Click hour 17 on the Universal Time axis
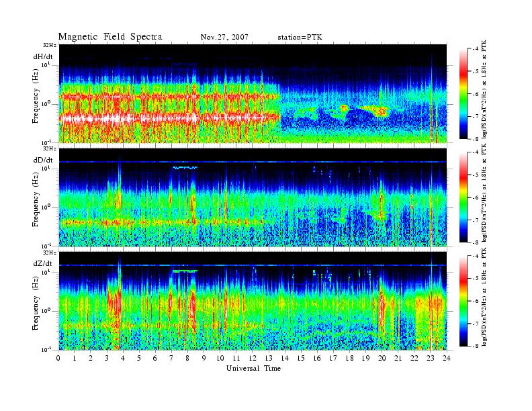This screenshot has height=411, width=532. 333,358
